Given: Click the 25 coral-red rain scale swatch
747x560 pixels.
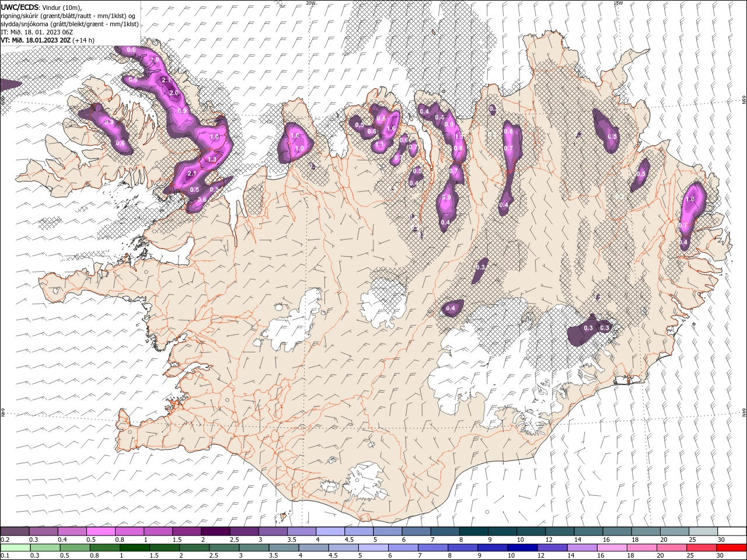Looking at the screenshot, I should pos(701,548).
